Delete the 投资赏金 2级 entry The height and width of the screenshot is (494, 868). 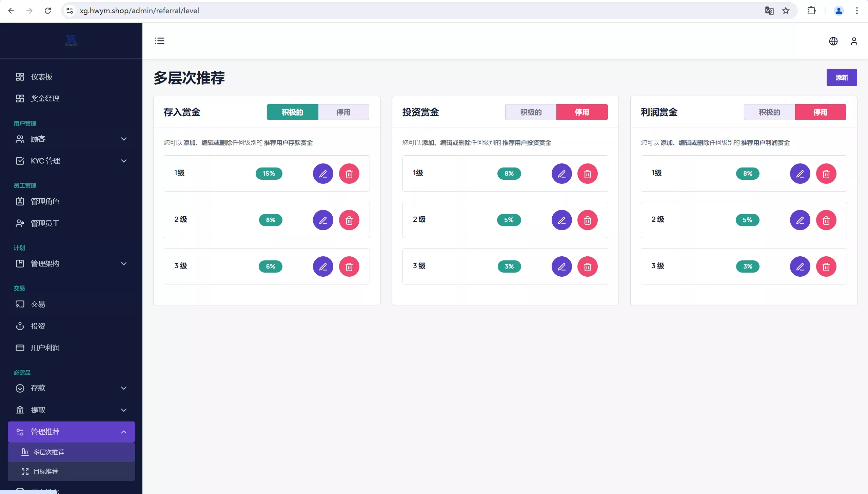pos(587,220)
